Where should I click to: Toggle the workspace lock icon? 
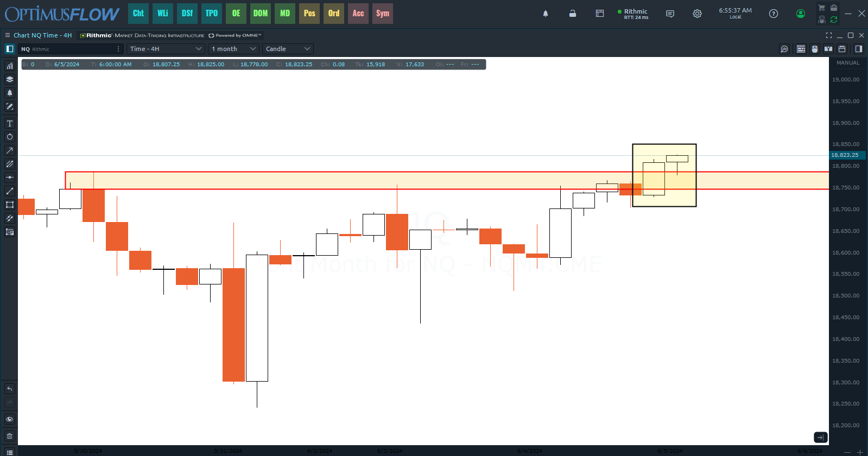point(573,14)
